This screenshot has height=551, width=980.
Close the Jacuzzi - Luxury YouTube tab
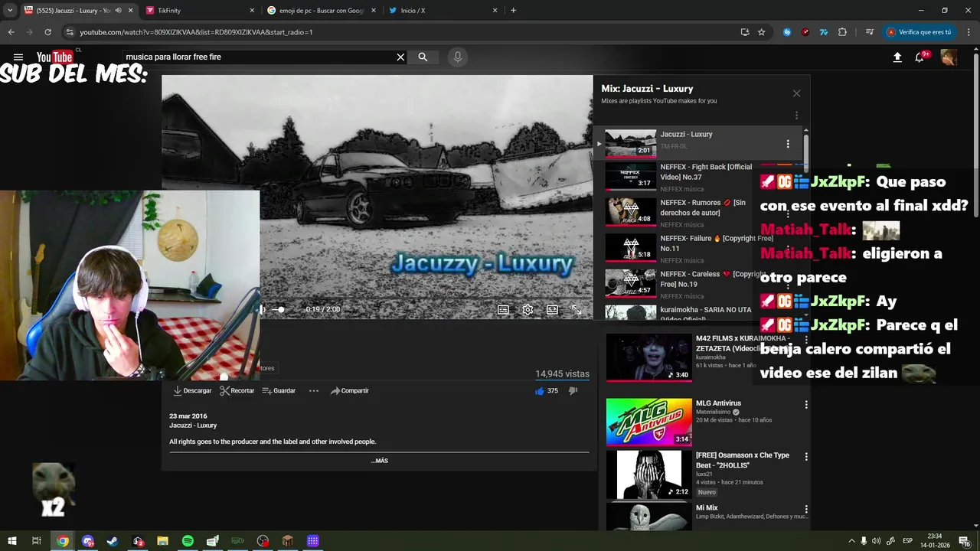[x=130, y=11]
